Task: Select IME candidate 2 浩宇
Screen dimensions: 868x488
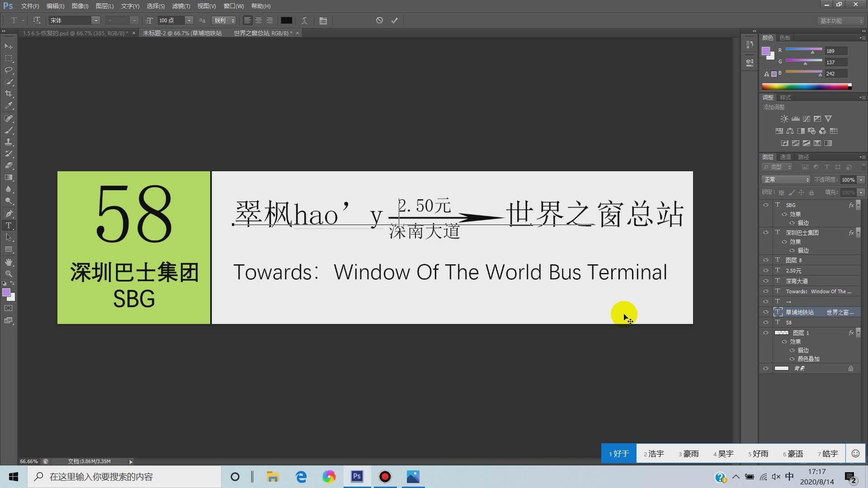Action: (654, 454)
